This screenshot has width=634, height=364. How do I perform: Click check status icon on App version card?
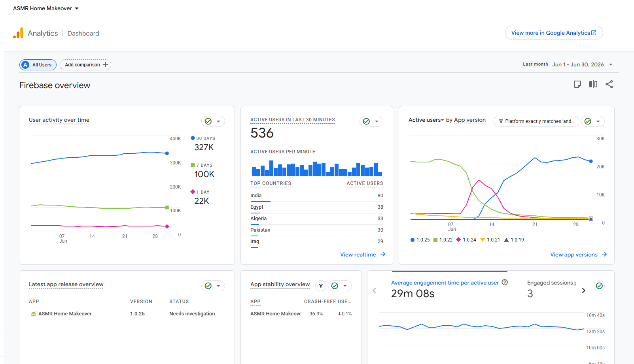588,121
